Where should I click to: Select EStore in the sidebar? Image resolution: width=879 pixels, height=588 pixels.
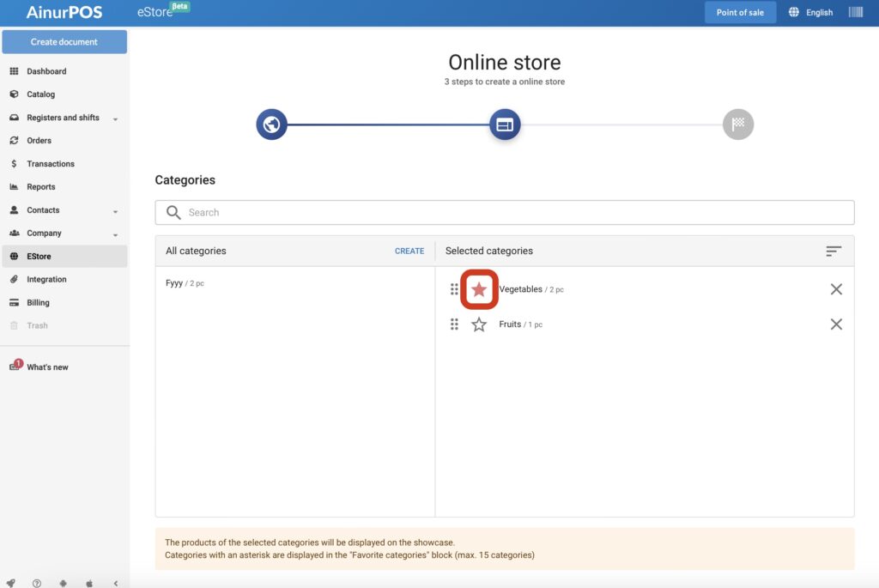pos(64,256)
